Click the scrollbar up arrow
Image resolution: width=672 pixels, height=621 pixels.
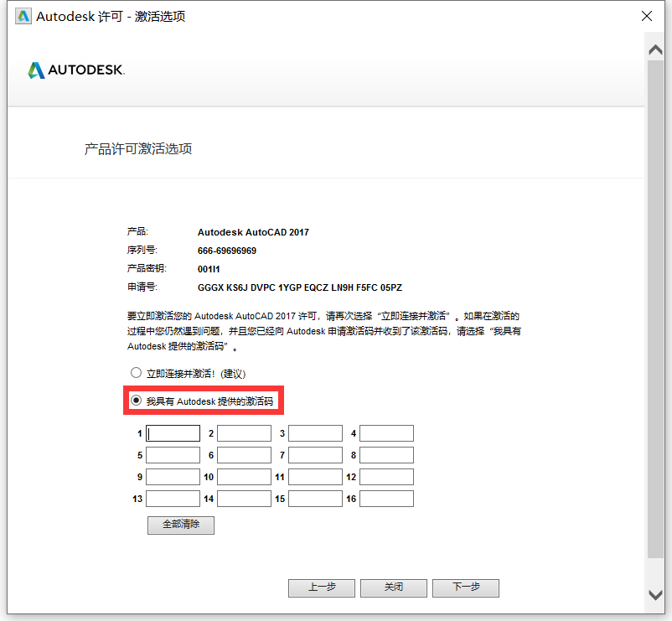655,49
